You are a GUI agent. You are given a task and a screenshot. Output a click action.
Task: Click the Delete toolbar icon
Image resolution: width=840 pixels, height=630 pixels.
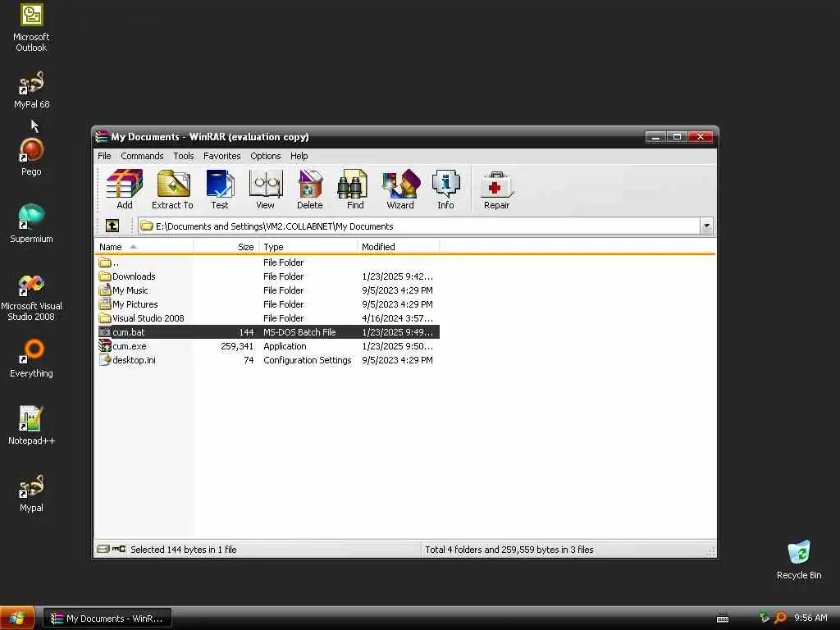click(x=309, y=189)
